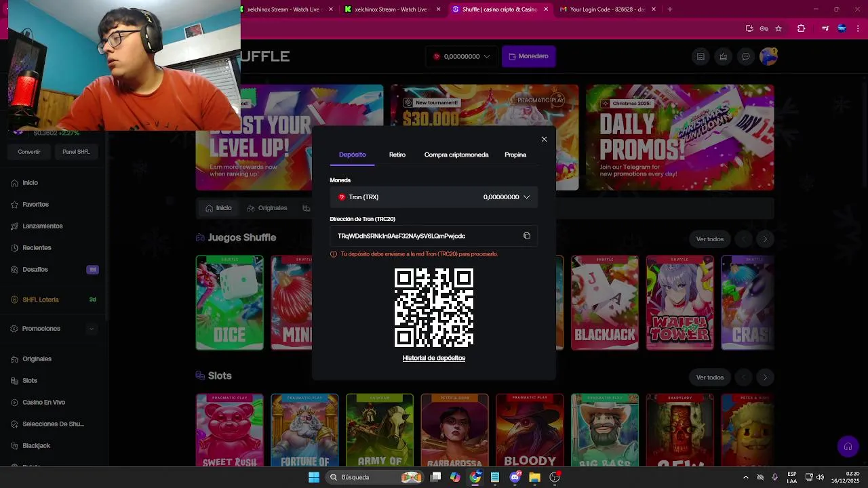Open the Dice game thumbnail
868x488 pixels.
tap(229, 303)
